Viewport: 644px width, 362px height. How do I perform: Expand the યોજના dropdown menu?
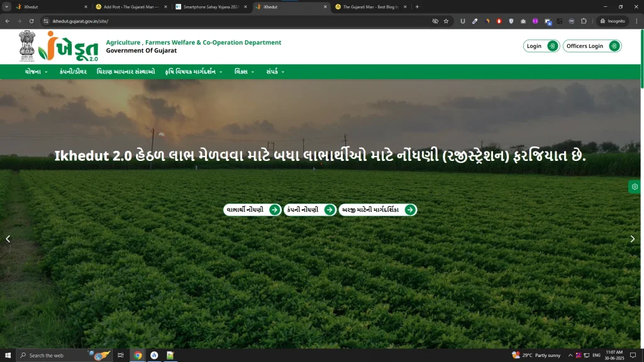point(36,72)
